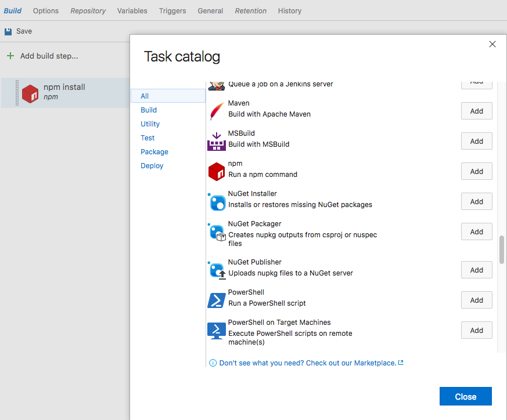Screen dimensions: 507x420
Task: Click the green plus Add build step icon
Action: (10, 56)
